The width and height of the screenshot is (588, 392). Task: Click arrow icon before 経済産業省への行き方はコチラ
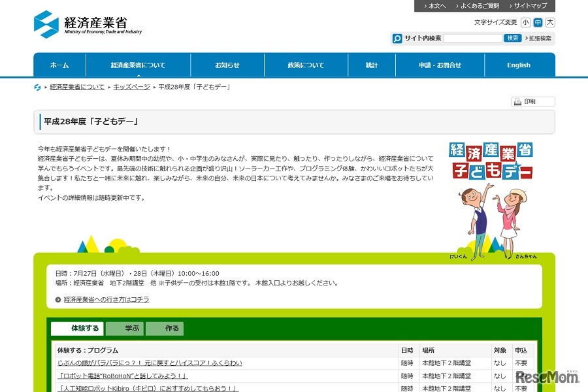point(56,300)
